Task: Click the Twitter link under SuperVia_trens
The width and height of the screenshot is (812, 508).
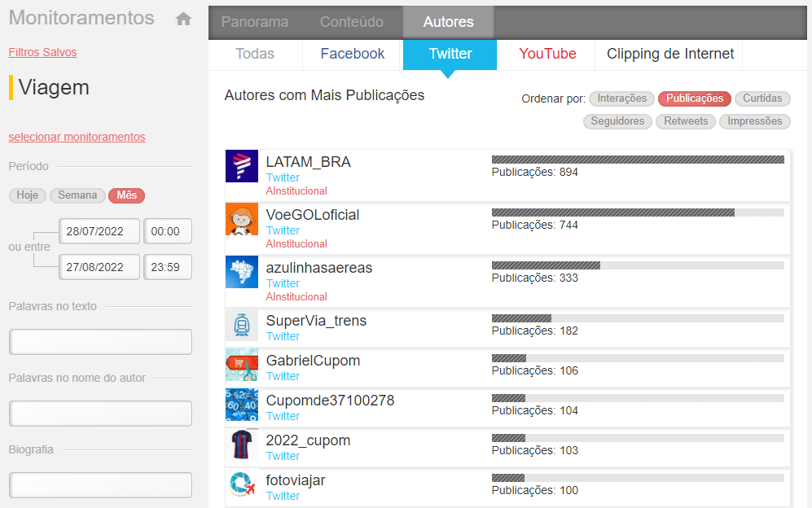Action: click(283, 336)
